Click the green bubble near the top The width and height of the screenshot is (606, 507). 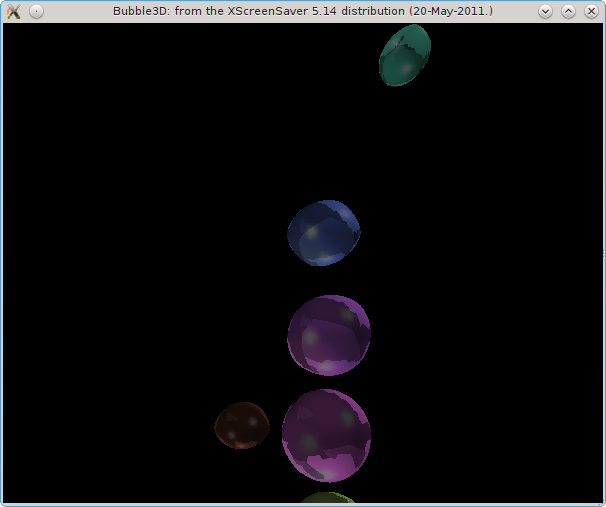click(x=404, y=55)
